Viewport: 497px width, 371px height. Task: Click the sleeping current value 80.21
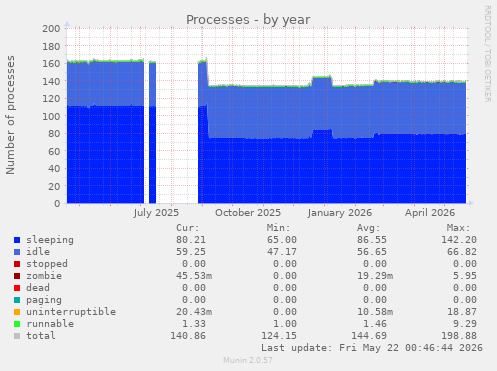pos(191,240)
